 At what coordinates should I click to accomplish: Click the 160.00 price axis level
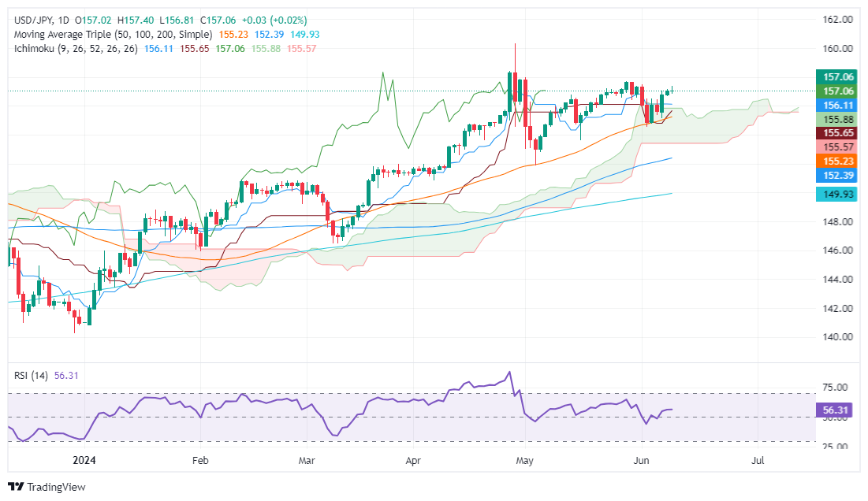coord(837,49)
